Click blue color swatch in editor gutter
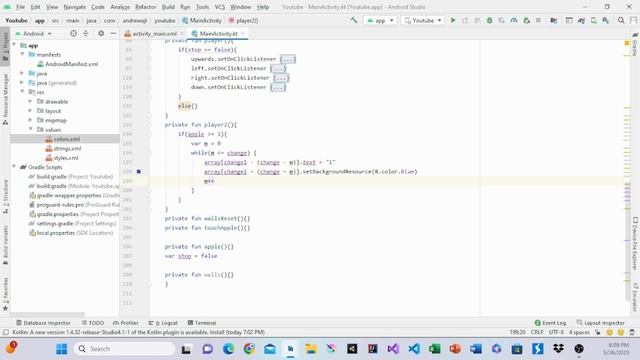Image resolution: width=640 pixels, height=360 pixels. point(139,172)
